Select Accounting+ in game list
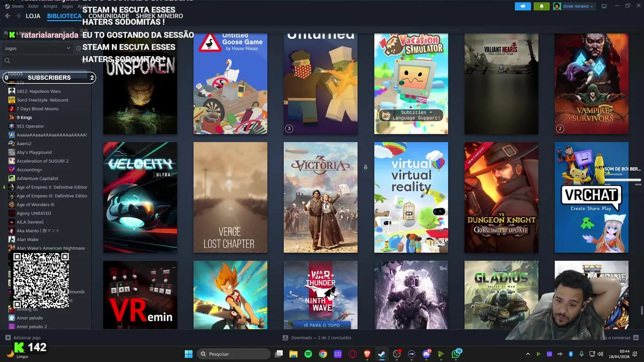This screenshot has height=362, width=644. pos(29,169)
